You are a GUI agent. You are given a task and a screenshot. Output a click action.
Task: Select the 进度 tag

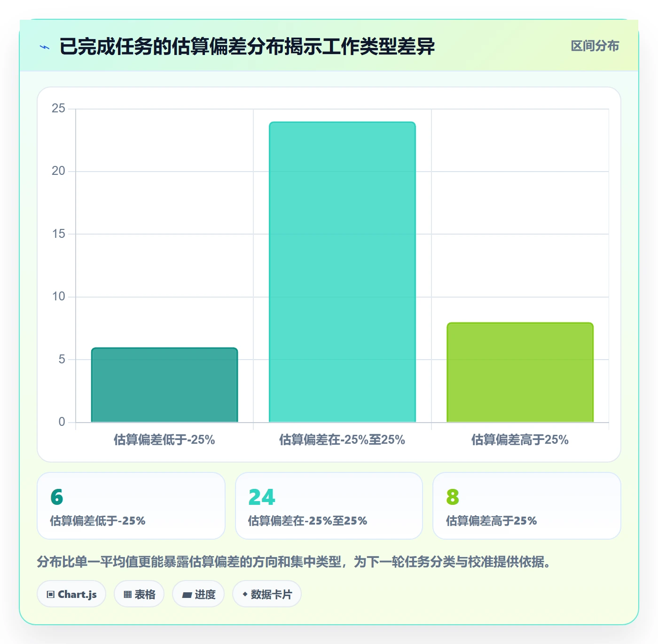(x=198, y=594)
